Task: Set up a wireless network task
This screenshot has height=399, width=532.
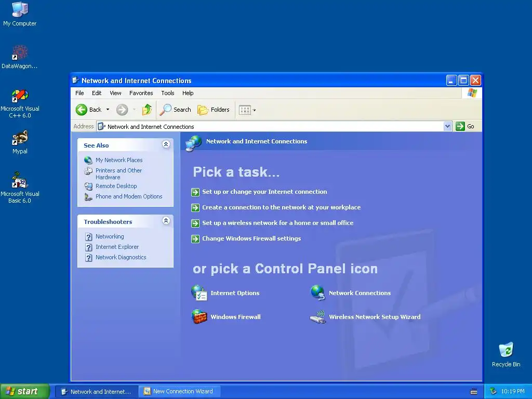Action: (x=277, y=223)
